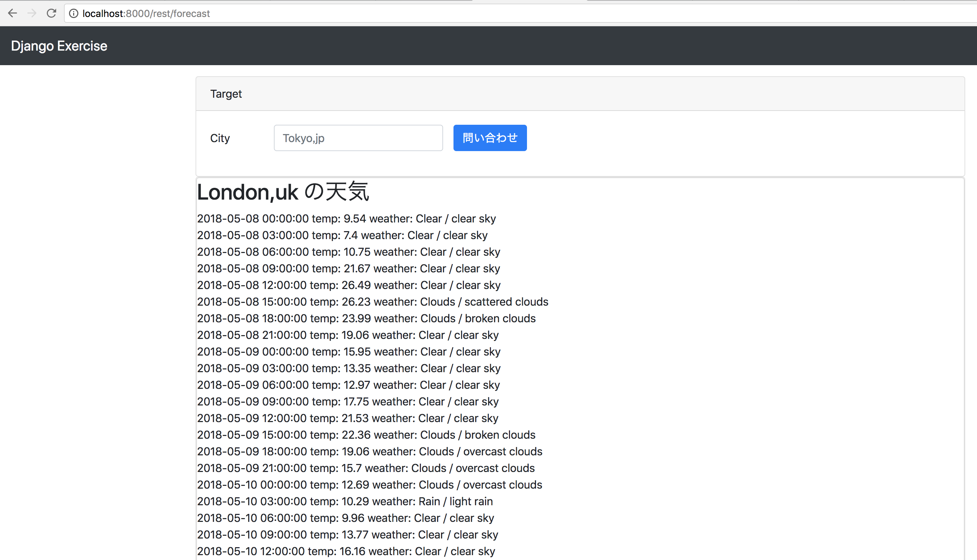Screen dimensions: 977x560
Task: Click the browser forward arrow
Action: coord(32,14)
